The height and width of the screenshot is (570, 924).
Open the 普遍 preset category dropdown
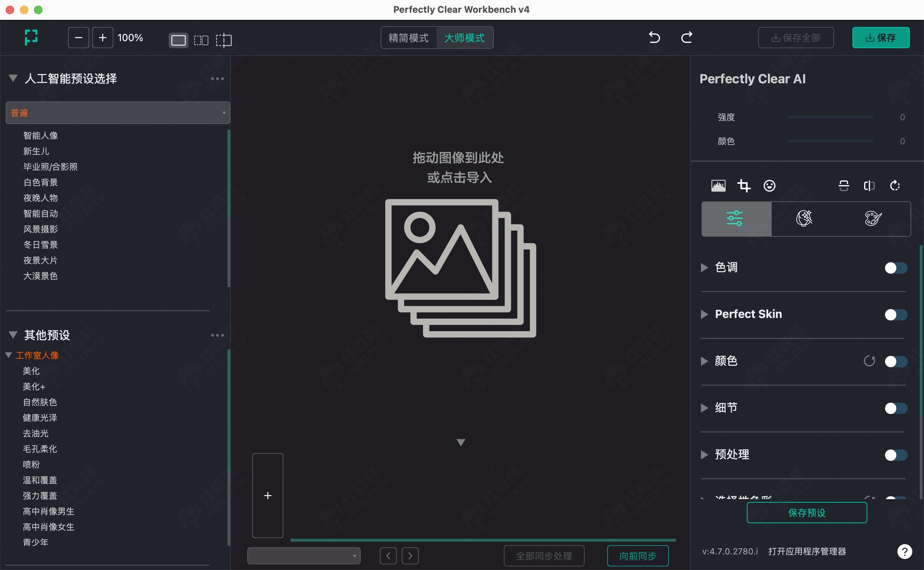(118, 113)
